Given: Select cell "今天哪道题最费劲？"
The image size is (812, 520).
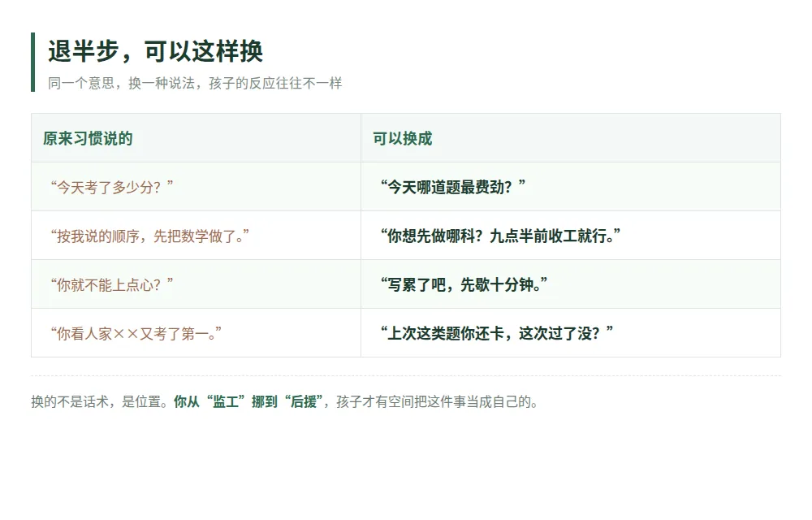Looking at the screenshot, I should pyautogui.click(x=571, y=187).
